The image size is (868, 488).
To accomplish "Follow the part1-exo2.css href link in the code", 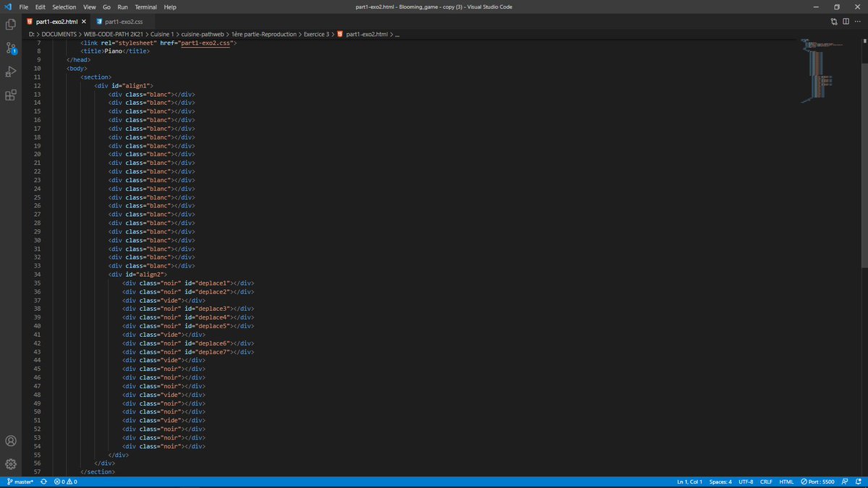I will 205,43.
